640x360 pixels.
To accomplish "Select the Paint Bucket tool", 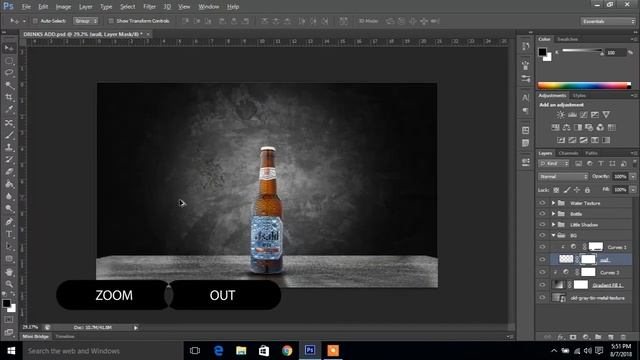I will 9,184.
